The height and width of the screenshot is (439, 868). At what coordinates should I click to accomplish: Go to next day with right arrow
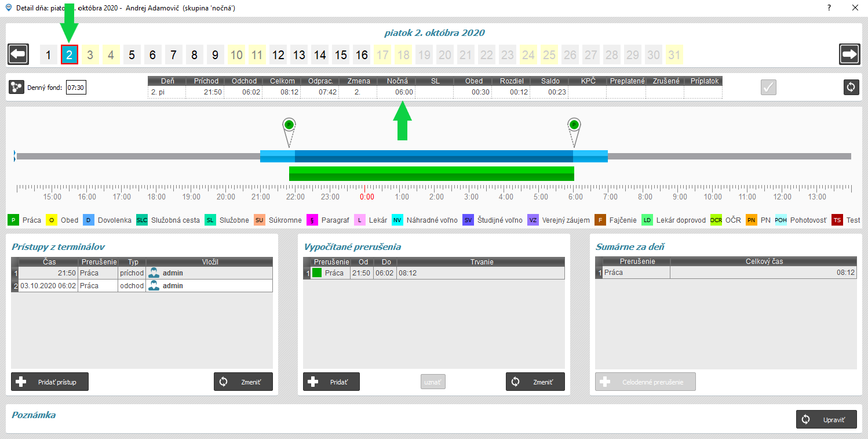[x=849, y=55]
